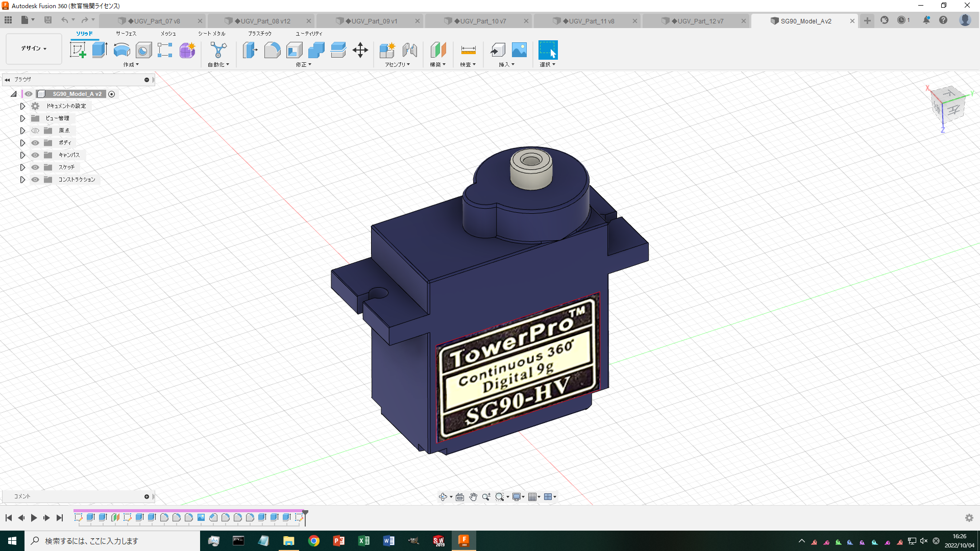Open the automation fork icon tool
This screenshot has height=551, width=980.
(218, 50)
